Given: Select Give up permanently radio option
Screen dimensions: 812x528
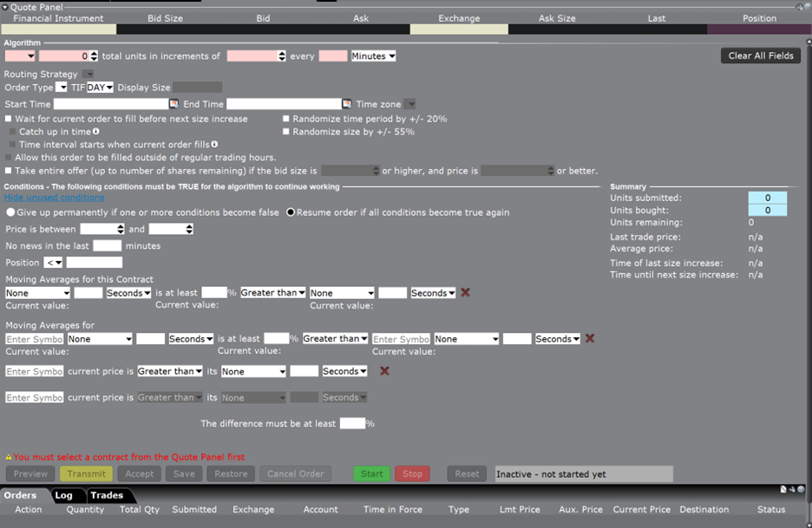Looking at the screenshot, I should (10, 212).
